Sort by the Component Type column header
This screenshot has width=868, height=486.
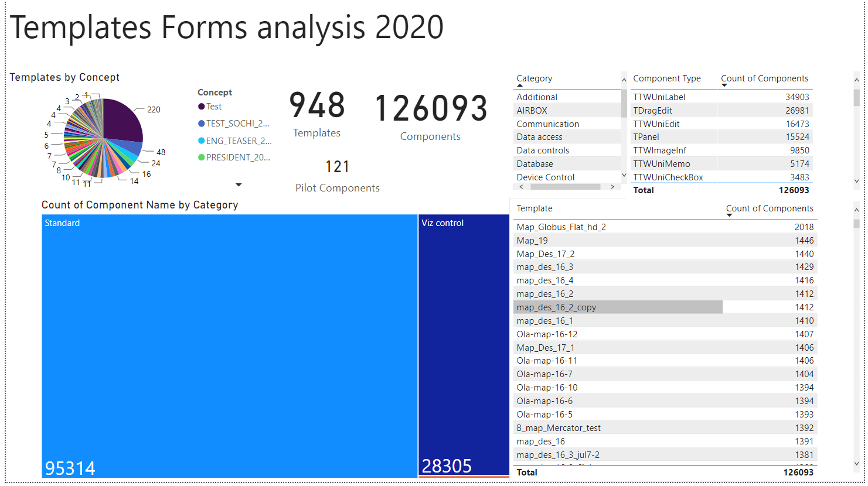[666, 78]
